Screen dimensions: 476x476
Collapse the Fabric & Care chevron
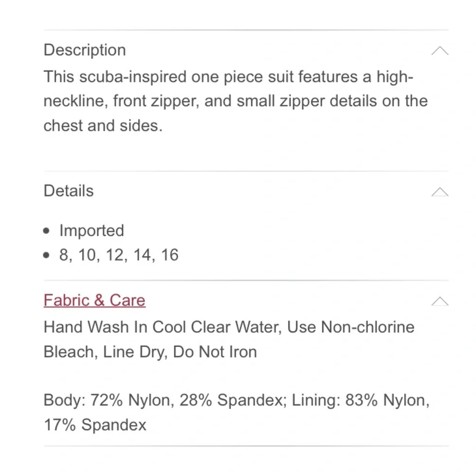(x=439, y=301)
